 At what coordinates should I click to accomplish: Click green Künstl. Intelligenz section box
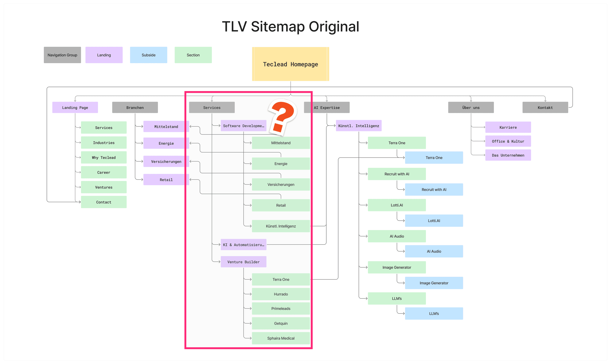pyautogui.click(x=281, y=226)
